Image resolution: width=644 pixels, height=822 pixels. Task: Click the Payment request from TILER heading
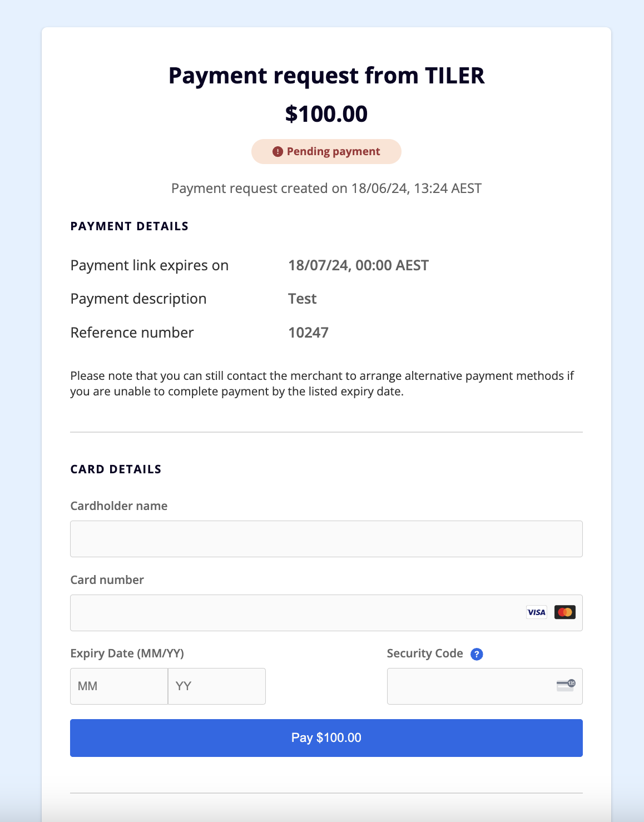pos(326,76)
